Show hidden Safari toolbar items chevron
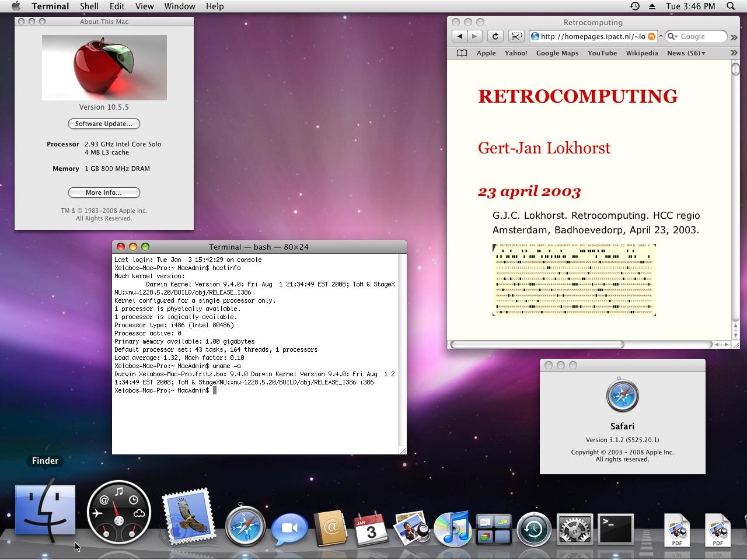This screenshot has height=560, width=747. click(734, 36)
